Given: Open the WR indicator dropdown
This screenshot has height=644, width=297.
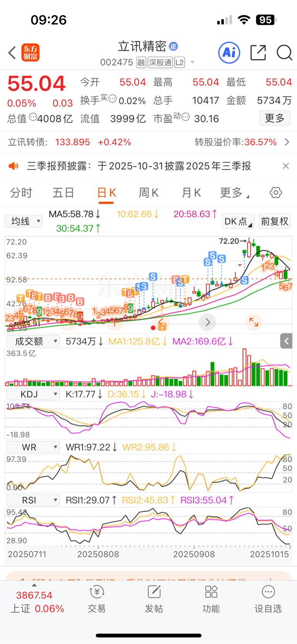Looking at the screenshot, I should click(33, 447).
